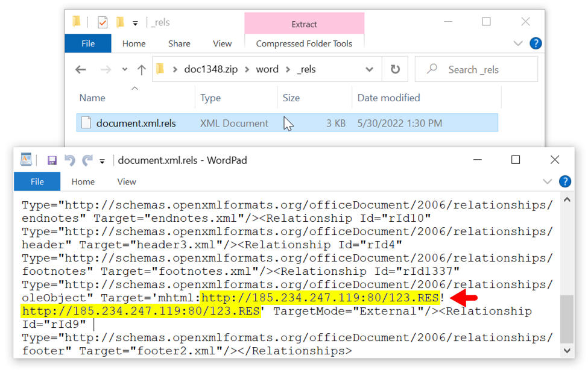This screenshot has height=370, width=588.
Task: Expand address bar history dropdown
Action: click(x=369, y=69)
